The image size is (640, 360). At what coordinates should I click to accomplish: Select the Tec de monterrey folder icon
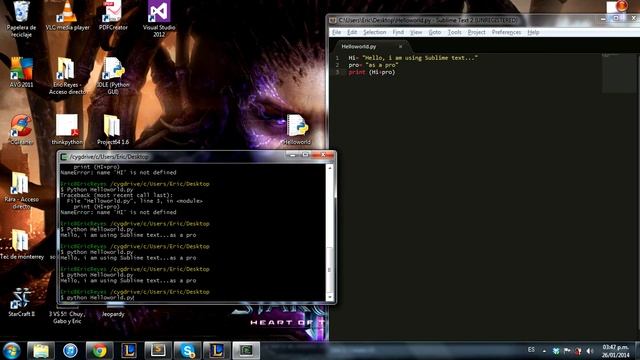click(x=21, y=244)
